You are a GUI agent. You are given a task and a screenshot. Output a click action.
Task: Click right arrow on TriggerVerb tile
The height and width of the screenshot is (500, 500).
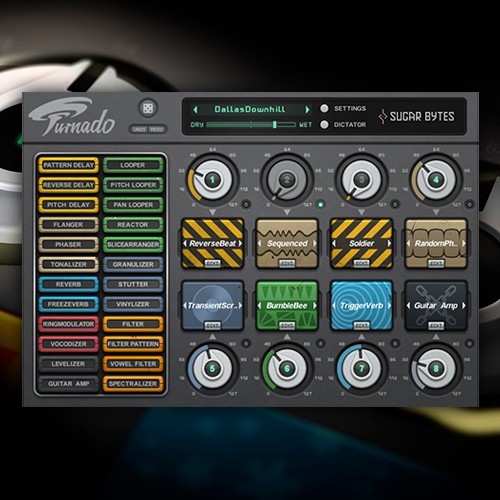(x=389, y=305)
